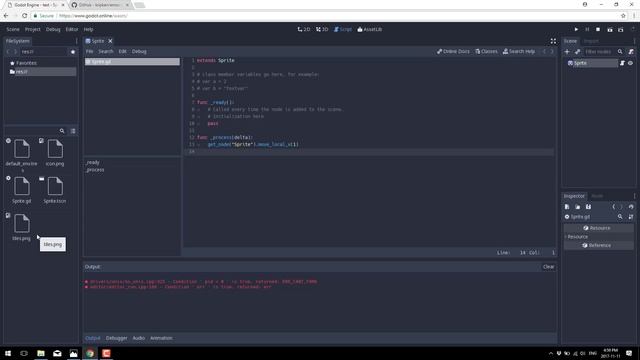The width and height of the screenshot is (640, 360).
Task: Select Sprite.tscn file
Action: pos(55,190)
